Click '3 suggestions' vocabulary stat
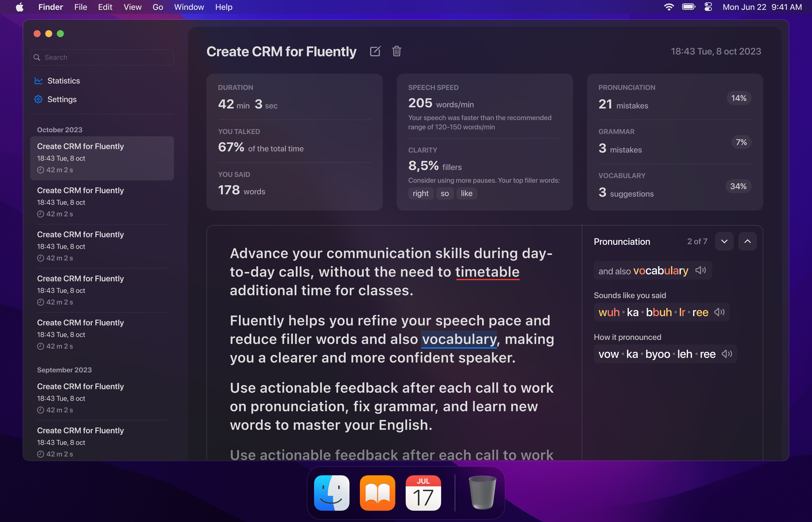Screen dimensions: 812x522 point(626,193)
